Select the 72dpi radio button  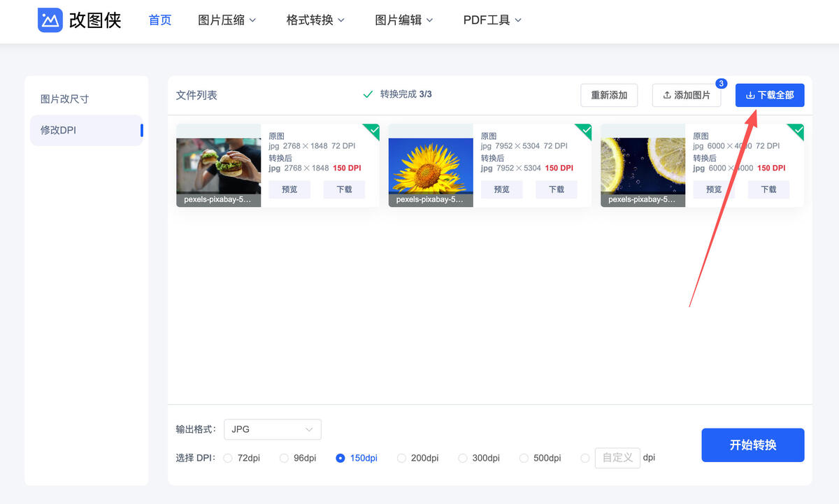pyautogui.click(x=228, y=458)
